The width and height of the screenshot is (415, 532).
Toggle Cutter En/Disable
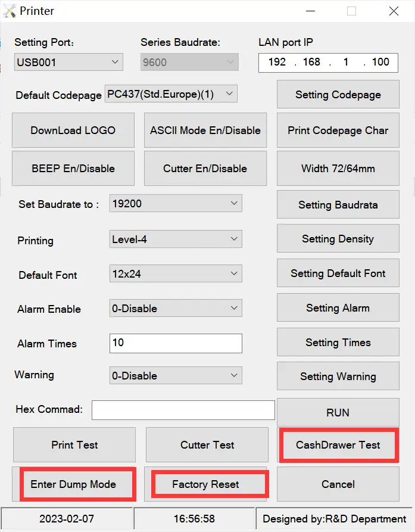click(x=205, y=169)
